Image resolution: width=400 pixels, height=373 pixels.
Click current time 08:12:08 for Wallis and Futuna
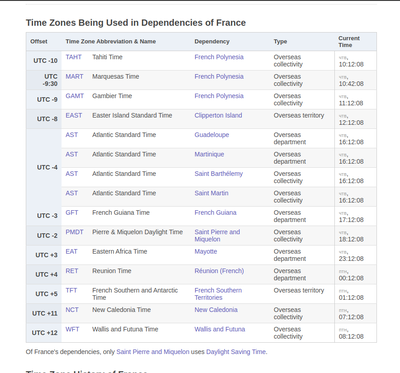(351, 336)
